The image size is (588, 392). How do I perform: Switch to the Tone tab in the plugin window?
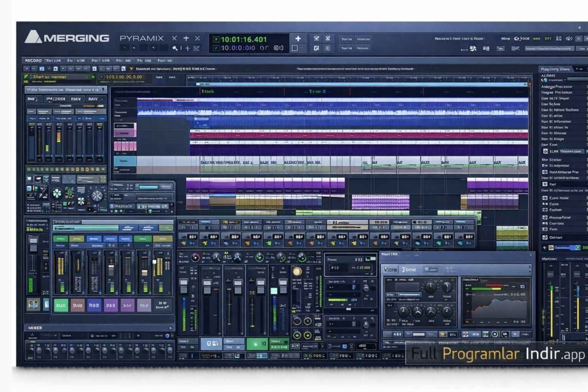click(x=409, y=269)
